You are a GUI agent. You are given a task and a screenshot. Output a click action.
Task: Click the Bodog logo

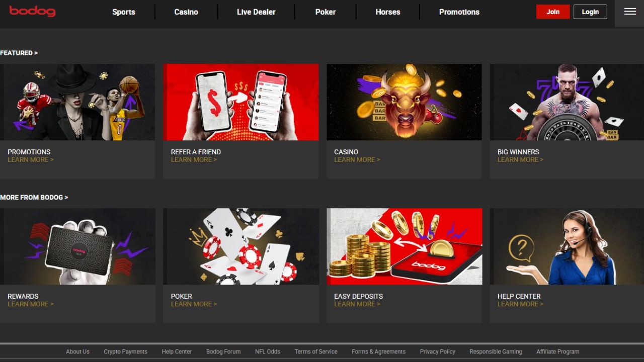(x=32, y=11)
